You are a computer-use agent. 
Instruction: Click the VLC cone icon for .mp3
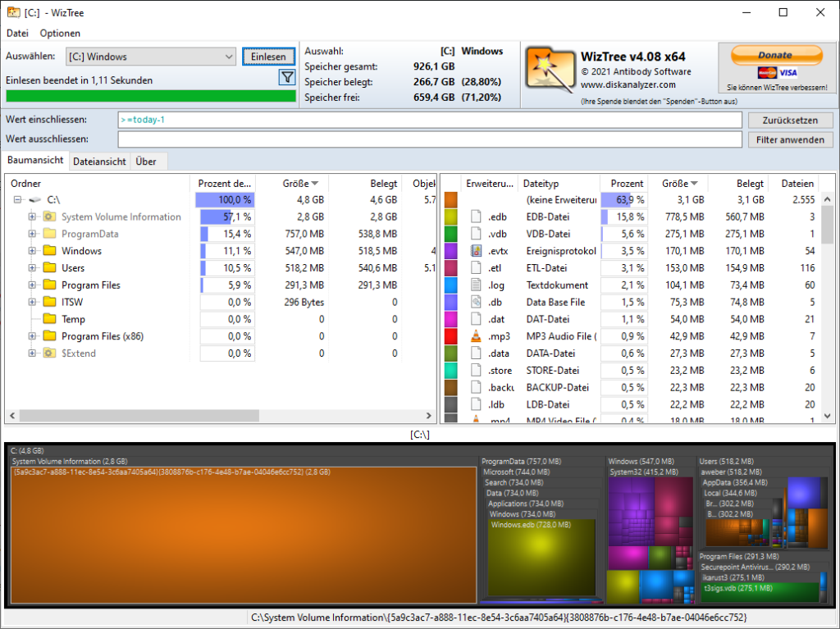pyautogui.click(x=476, y=336)
